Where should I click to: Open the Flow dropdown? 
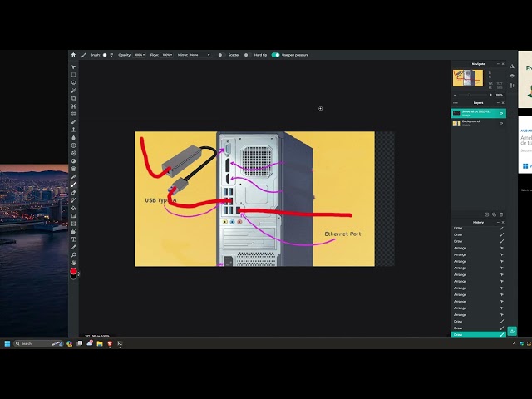[167, 55]
